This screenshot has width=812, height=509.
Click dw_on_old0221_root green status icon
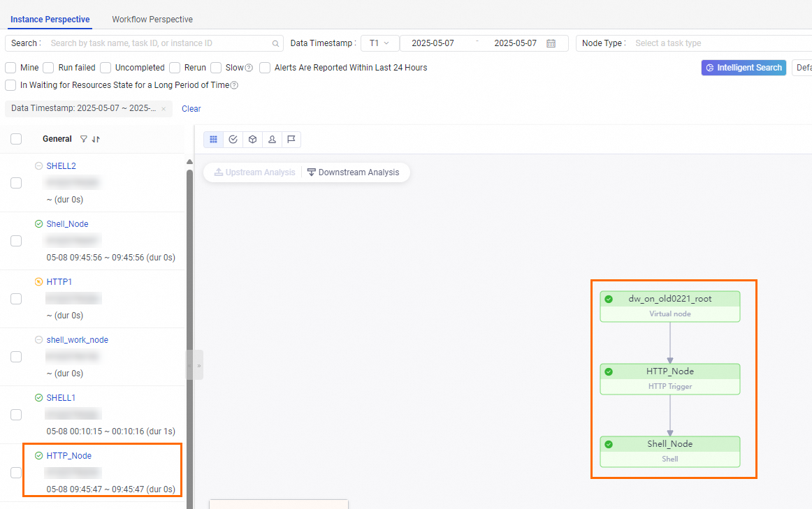pyautogui.click(x=609, y=299)
